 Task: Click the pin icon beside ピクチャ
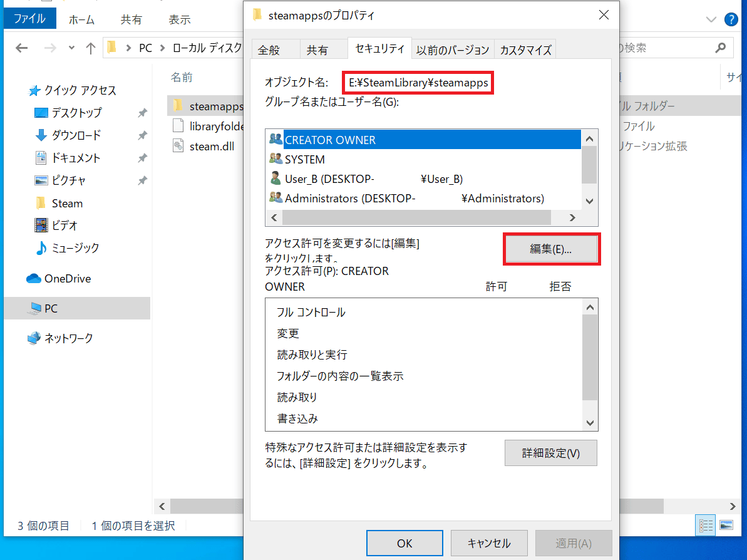click(x=142, y=180)
